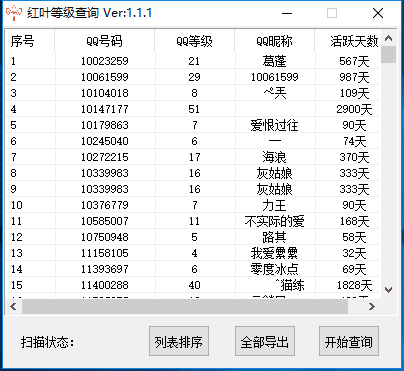Select QQ number 10245040
404x371 pixels.
105,141
